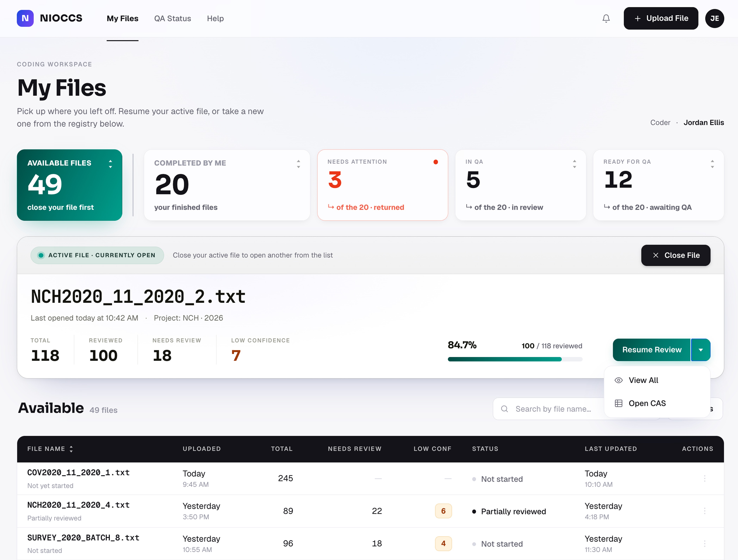Viewport: 738px width, 560px height.
Task: Click low confidence badge 4
Action: pyautogui.click(x=443, y=544)
